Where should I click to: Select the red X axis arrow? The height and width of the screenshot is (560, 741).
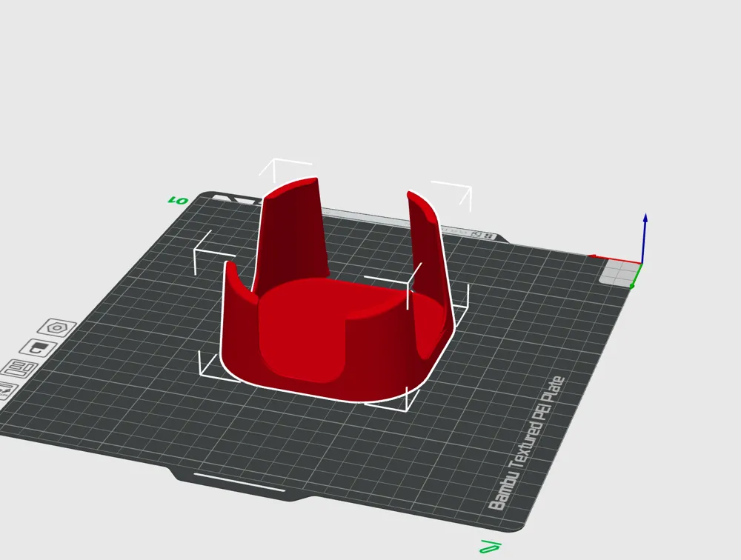(614, 259)
